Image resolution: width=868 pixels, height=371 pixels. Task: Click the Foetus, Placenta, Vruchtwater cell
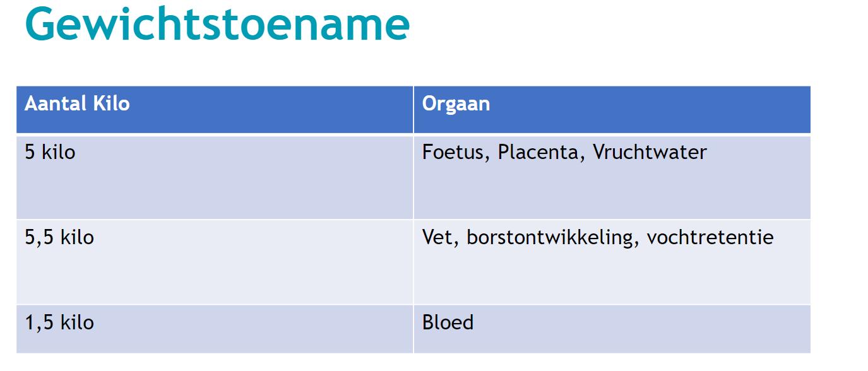pos(612,177)
